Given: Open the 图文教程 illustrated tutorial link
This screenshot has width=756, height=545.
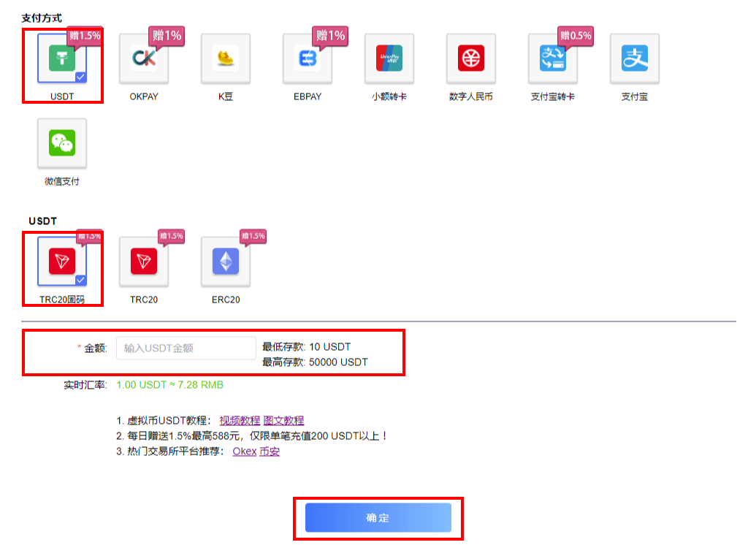Looking at the screenshot, I should coord(283,421).
